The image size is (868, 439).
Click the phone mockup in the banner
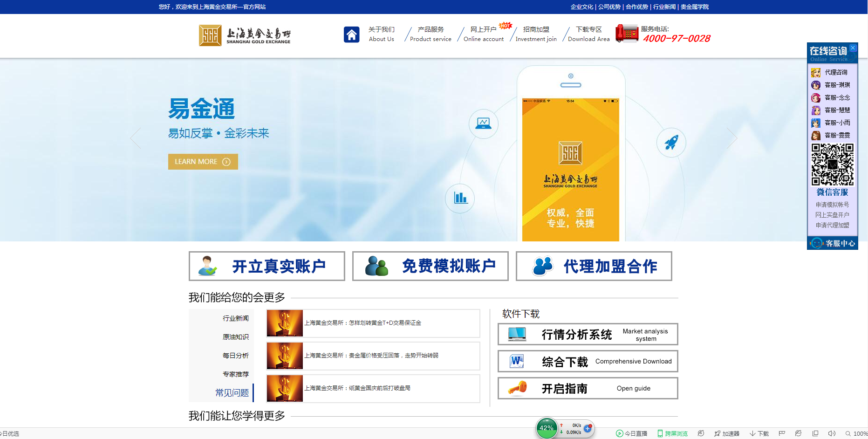click(571, 154)
